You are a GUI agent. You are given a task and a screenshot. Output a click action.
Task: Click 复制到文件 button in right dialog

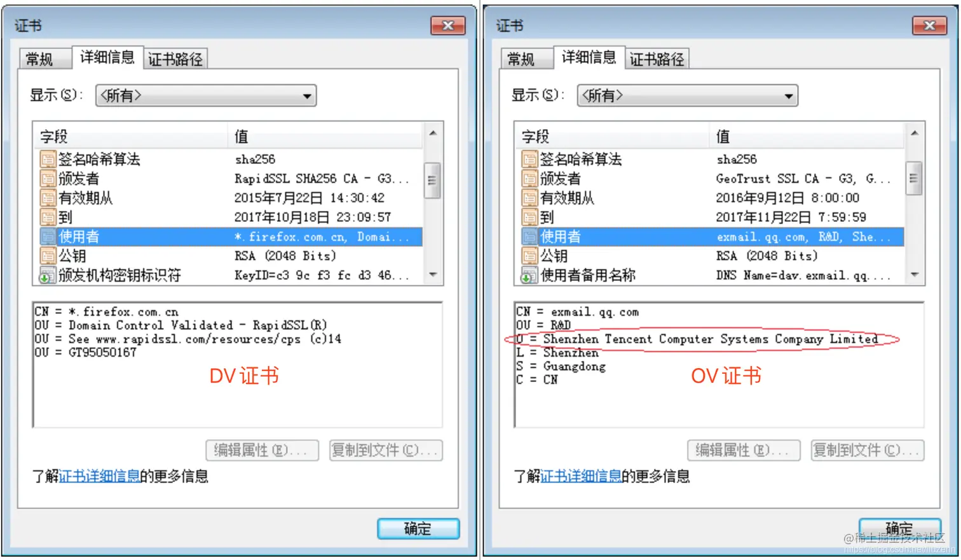tap(868, 451)
